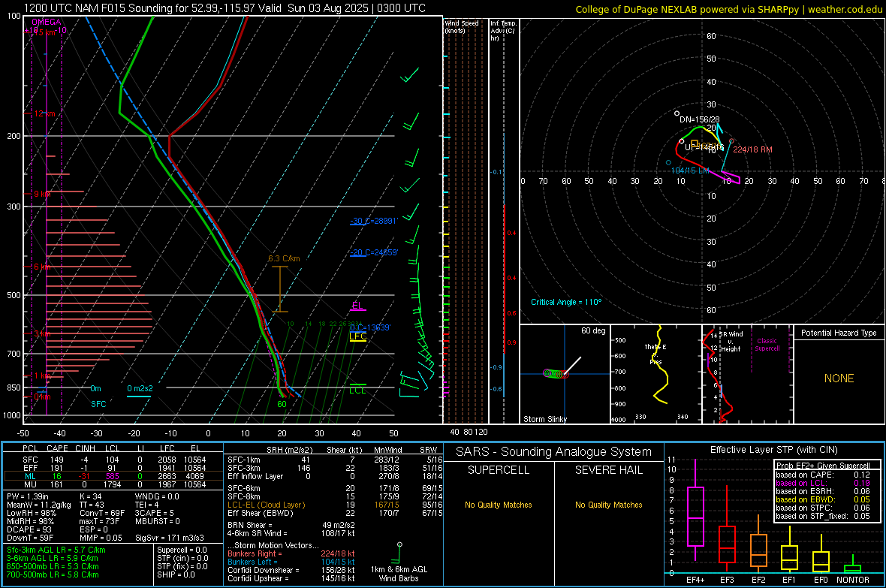Viewport: 886px width, 588px height.
Task: Click the Supercell = 0.0 composite value
Action: [182, 550]
